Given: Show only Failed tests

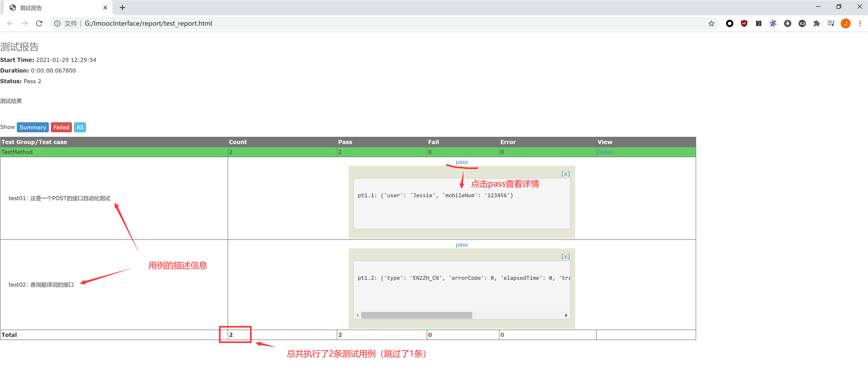Looking at the screenshot, I should [61, 127].
